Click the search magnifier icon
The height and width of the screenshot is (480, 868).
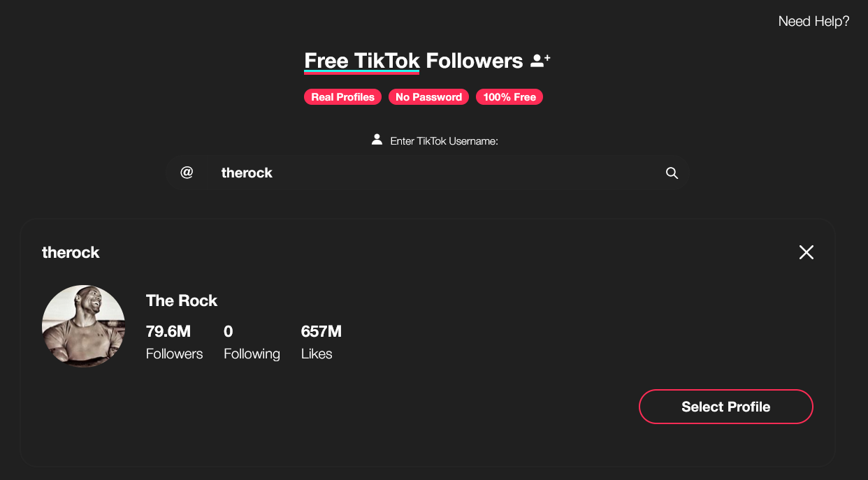[672, 173]
